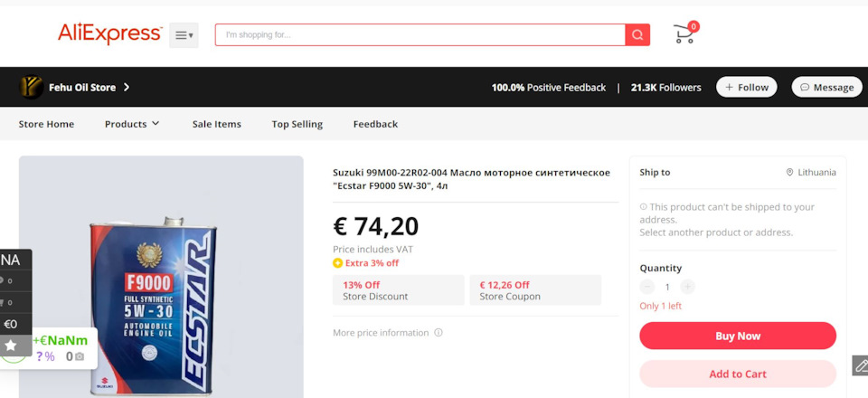Click Extra 3% off promotion text
Screen dimensions: 868x398
coord(372,263)
